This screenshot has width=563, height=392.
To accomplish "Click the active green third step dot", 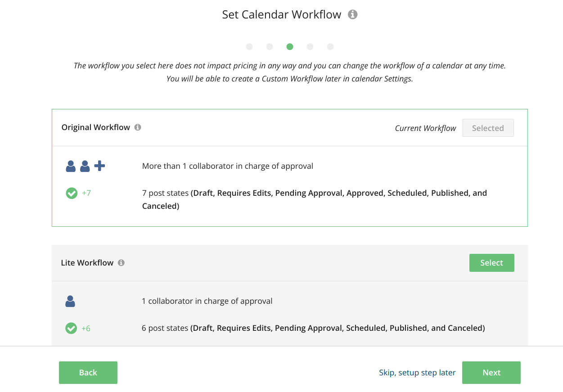I will (290, 47).
